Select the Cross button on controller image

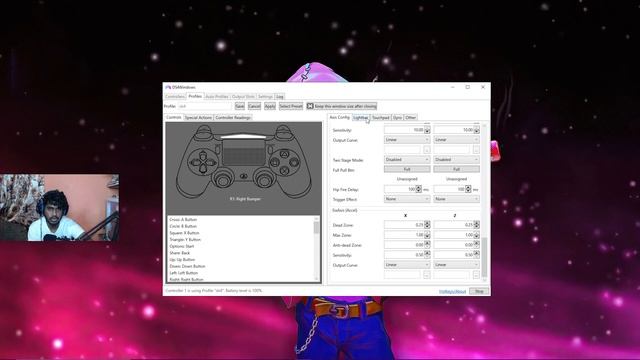tap(284, 170)
